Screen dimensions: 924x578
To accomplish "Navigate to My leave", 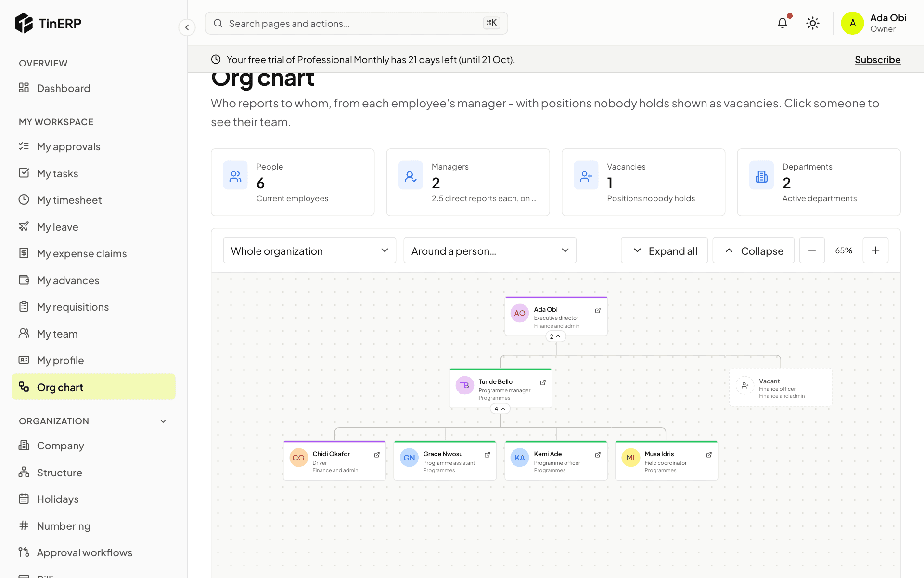I will click(93, 227).
